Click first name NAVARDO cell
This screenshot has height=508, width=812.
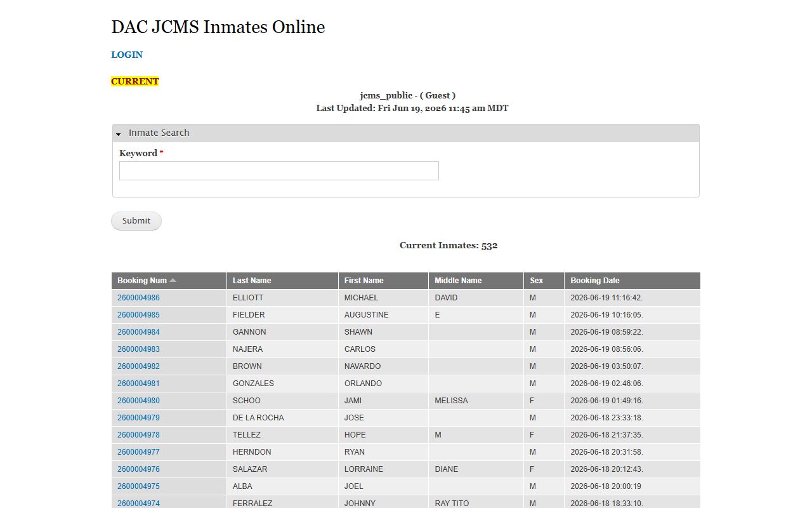coord(384,366)
